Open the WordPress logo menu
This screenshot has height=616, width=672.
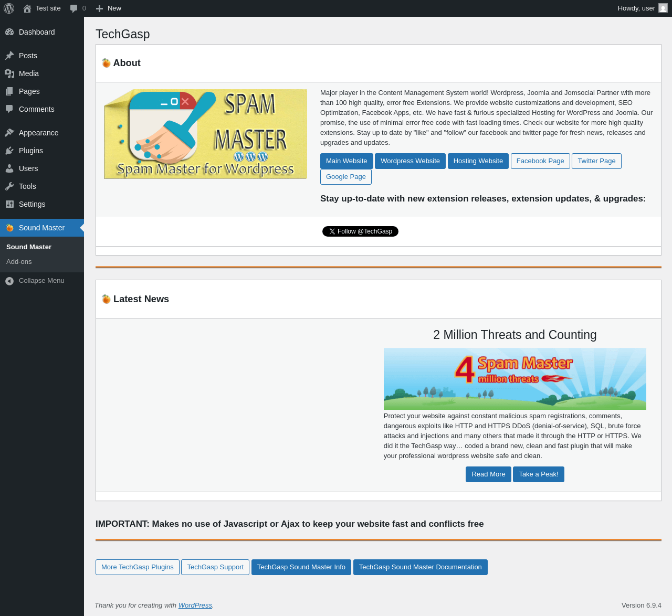[x=9, y=8]
